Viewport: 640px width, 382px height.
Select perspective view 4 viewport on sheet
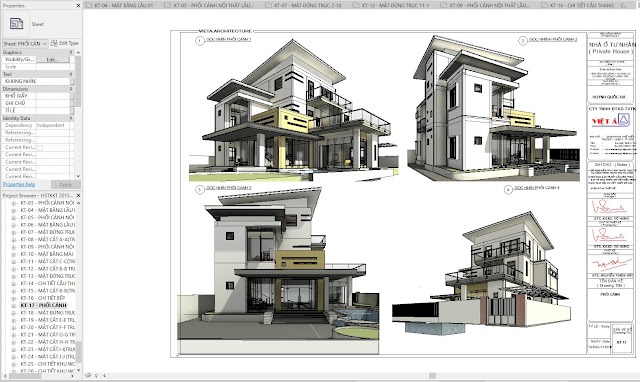481,273
